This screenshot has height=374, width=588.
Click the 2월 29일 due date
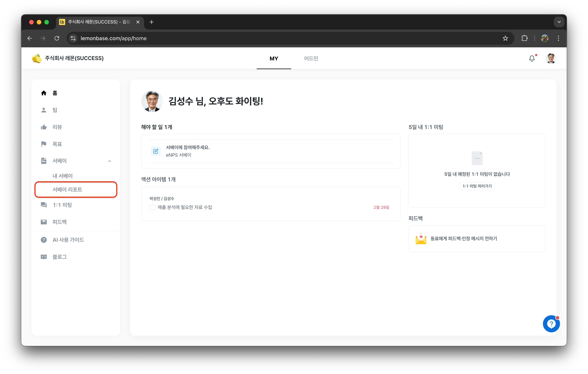381,207
